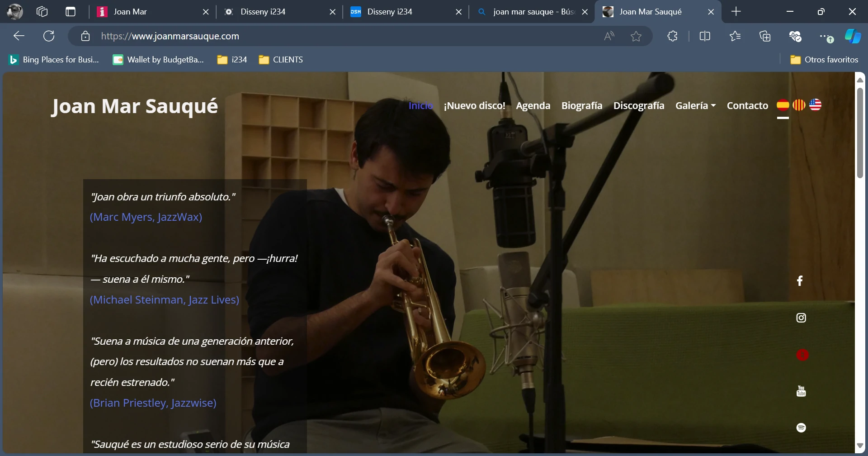The image size is (868, 456).
Task: Open ¡Nuevo disco! menu item
Action: click(475, 105)
